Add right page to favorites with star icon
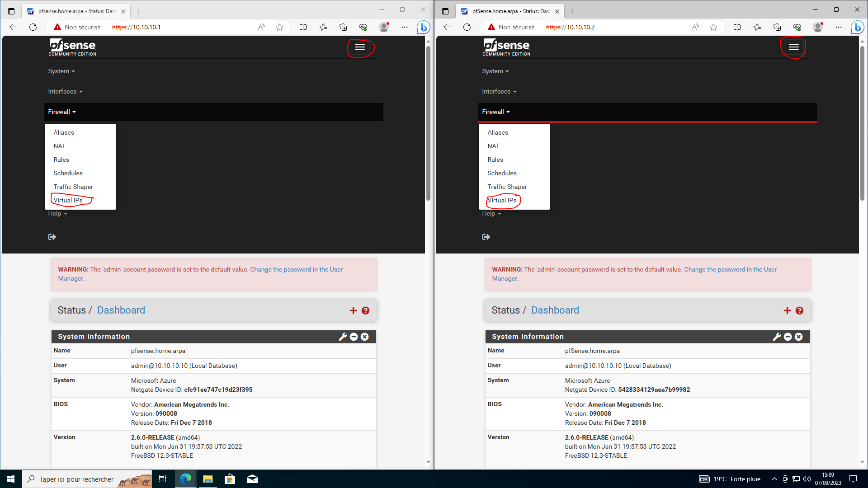 pyautogui.click(x=713, y=27)
